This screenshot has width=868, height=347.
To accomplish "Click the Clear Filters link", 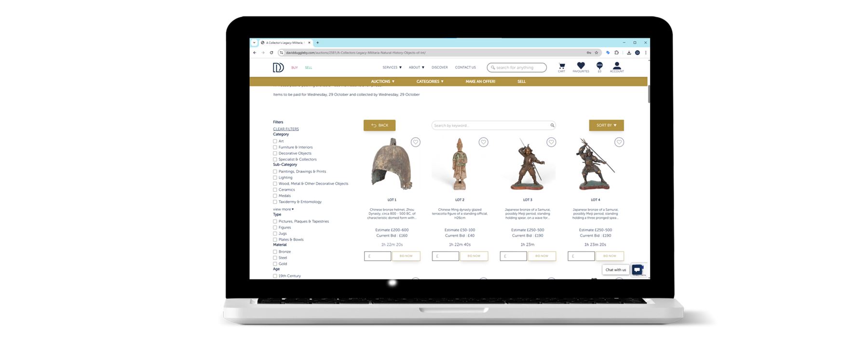I will click(286, 129).
